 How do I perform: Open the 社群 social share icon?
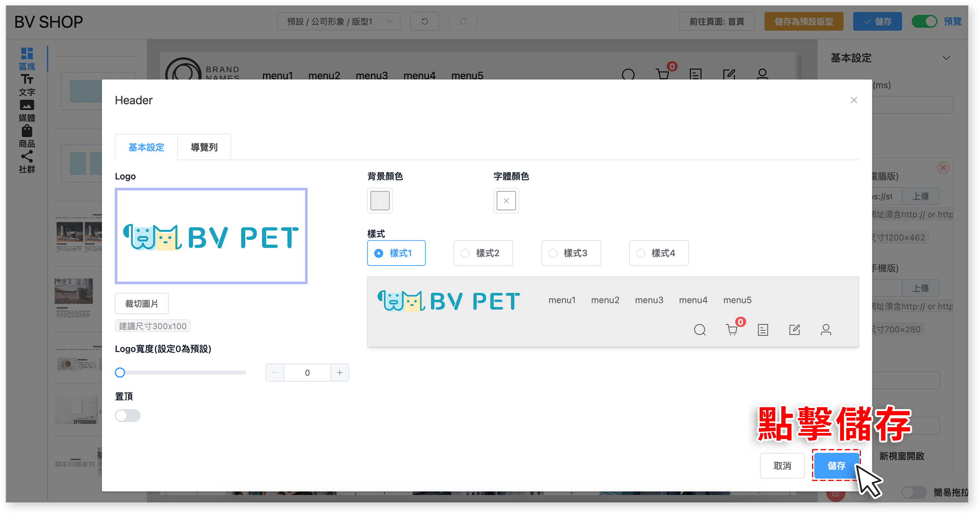27,162
